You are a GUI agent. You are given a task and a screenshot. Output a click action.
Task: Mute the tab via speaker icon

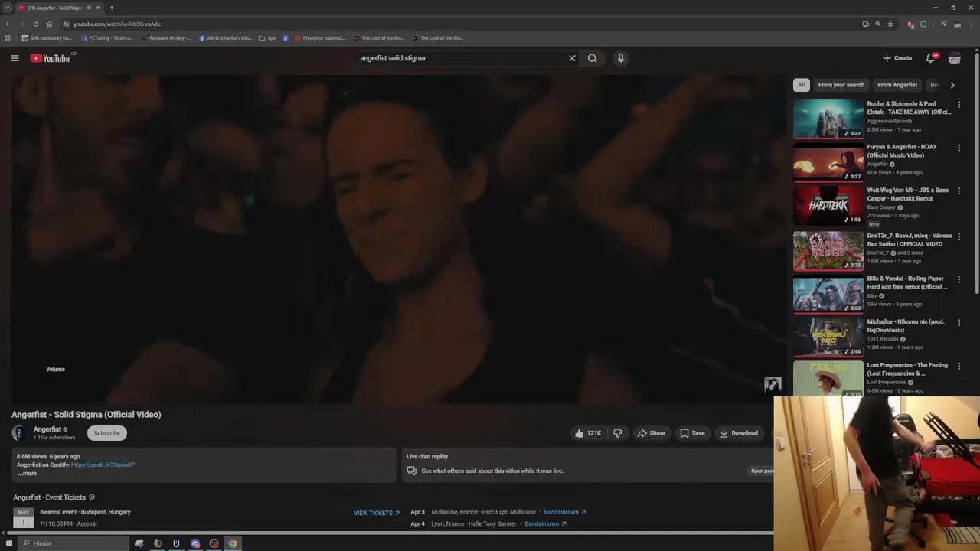89,8
